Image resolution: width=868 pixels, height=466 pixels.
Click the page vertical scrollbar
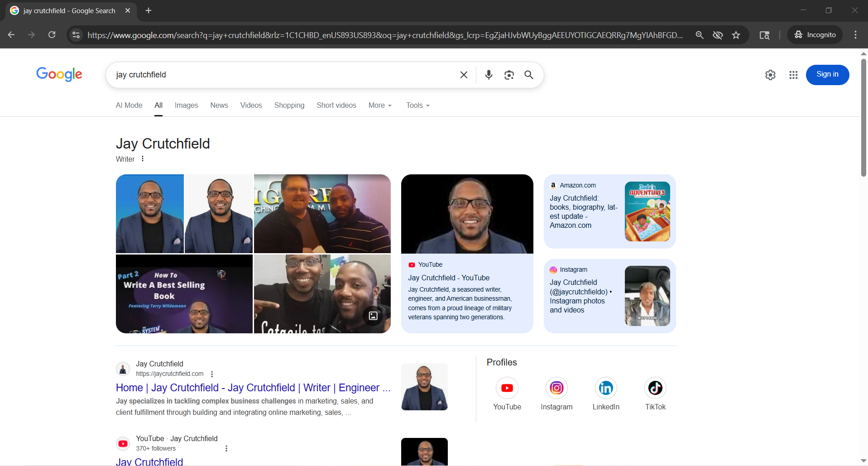pos(863,118)
